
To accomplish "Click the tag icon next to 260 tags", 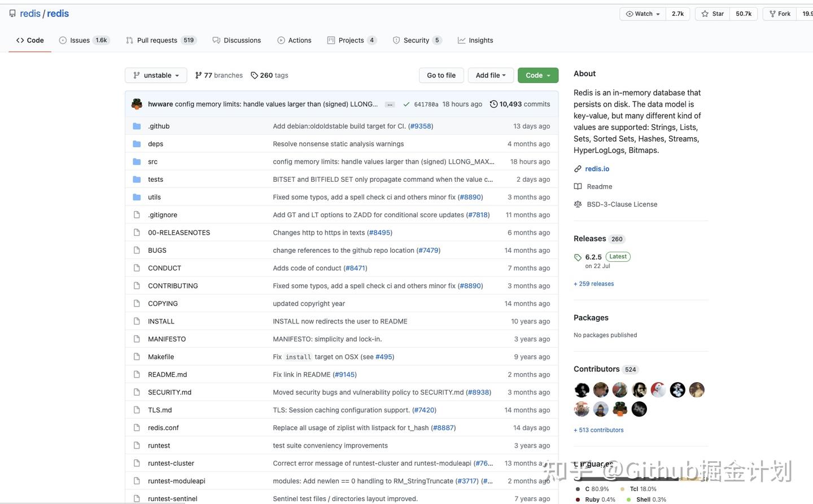I will pyautogui.click(x=253, y=75).
